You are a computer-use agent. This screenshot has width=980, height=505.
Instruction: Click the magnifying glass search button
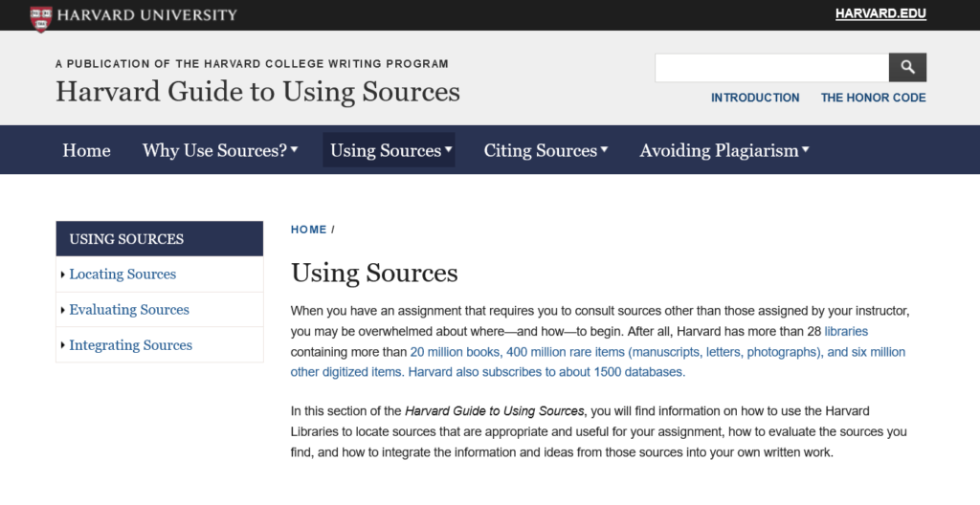pos(907,68)
